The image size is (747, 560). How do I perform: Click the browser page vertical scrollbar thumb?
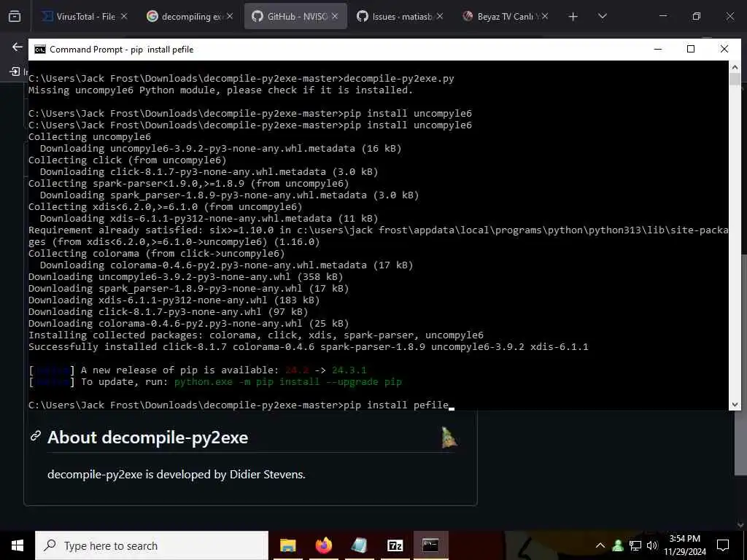pyautogui.click(x=741, y=365)
